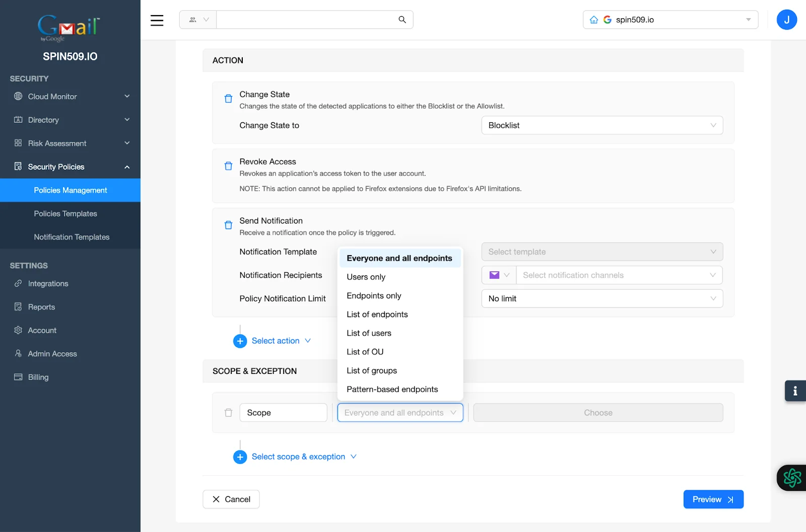
Task: Open Risk Assessment from the sidebar icon
Action: click(18, 143)
